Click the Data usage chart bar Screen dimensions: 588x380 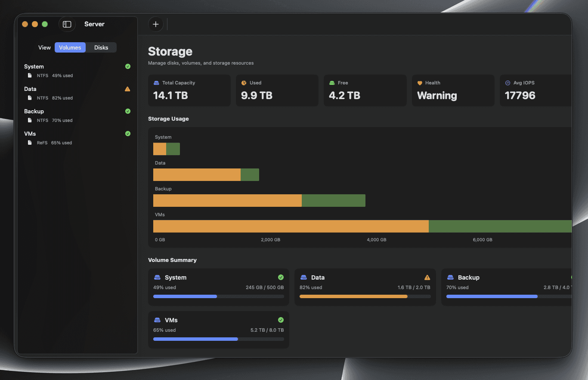pos(206,175)
